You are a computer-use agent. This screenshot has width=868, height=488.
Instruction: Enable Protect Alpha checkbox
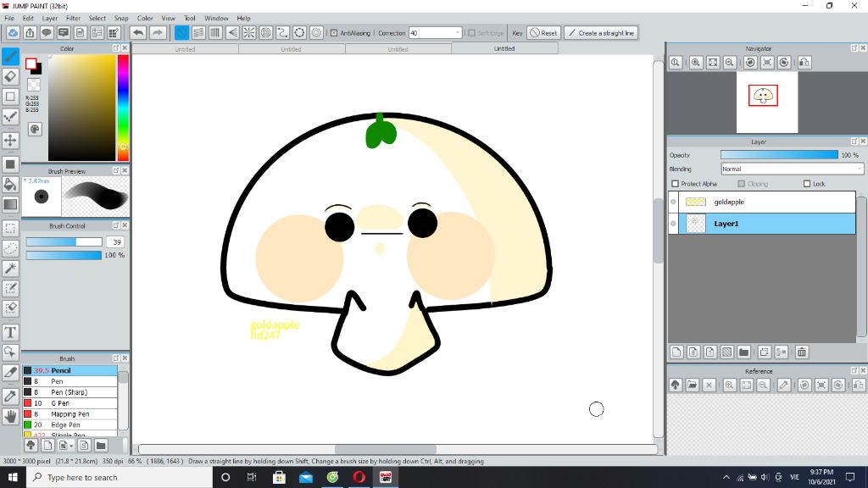(x=675, y=184)
